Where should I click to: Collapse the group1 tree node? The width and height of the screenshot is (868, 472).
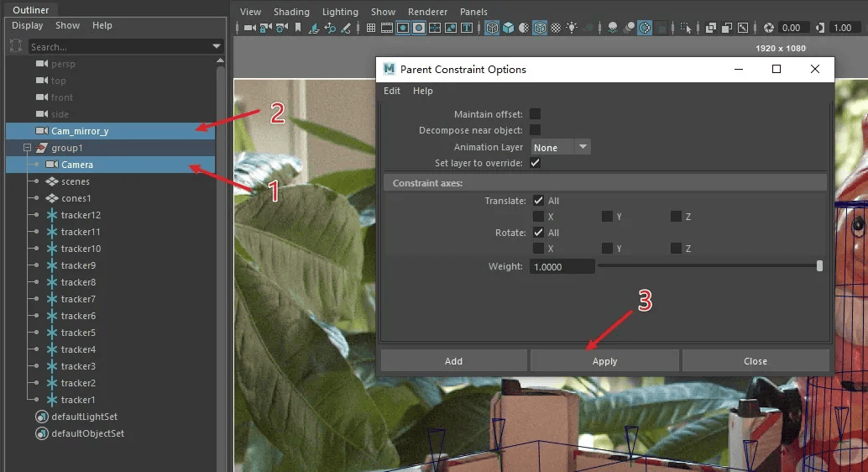27,148
